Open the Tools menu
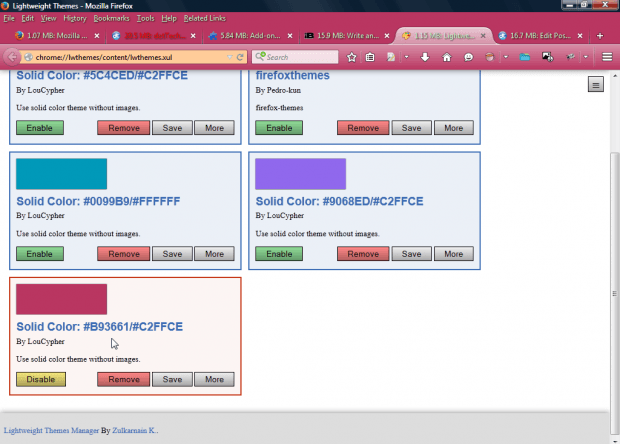Viewport: 620px width, 444px height. tap(145, 18)
